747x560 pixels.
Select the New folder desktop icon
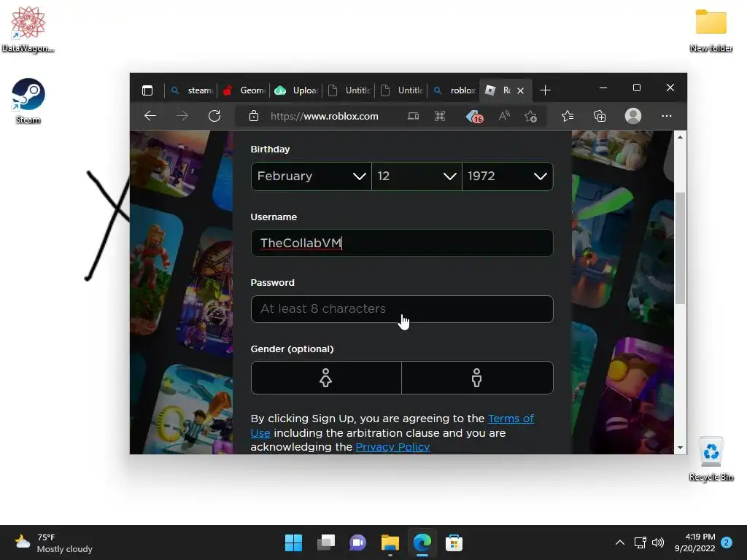(x=711, y=31)
